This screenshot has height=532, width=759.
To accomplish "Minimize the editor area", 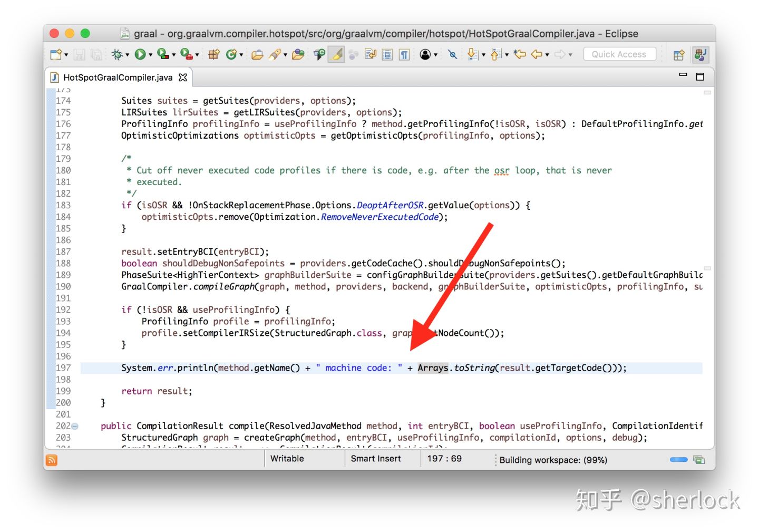I will 683,75.
